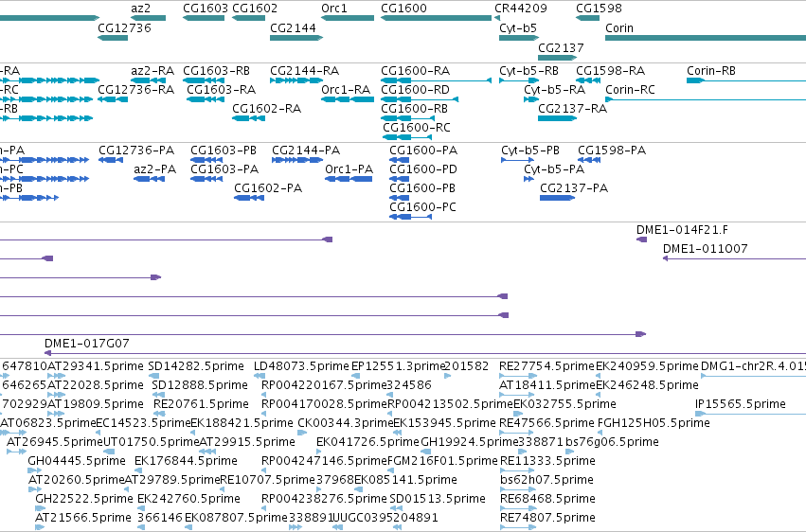Select the DME1-017G07 feature label
806x532 pixels.
(87, 344)
